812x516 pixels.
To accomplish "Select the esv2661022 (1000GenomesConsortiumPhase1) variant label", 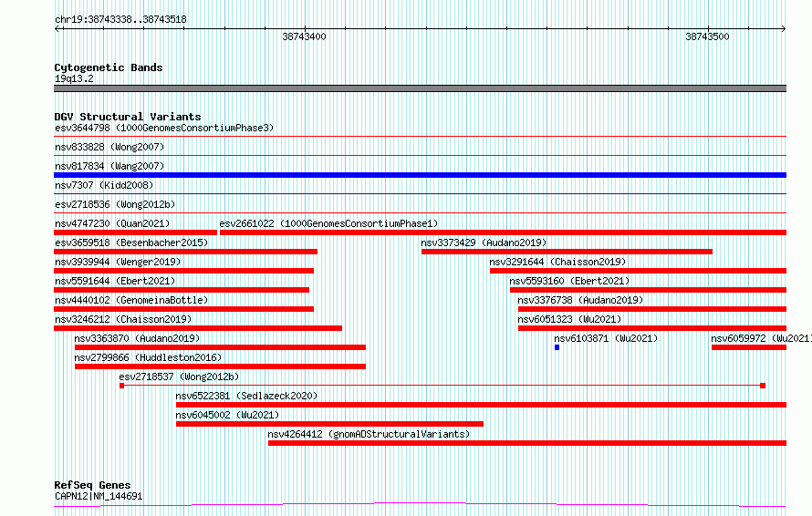I will [328, 223].
